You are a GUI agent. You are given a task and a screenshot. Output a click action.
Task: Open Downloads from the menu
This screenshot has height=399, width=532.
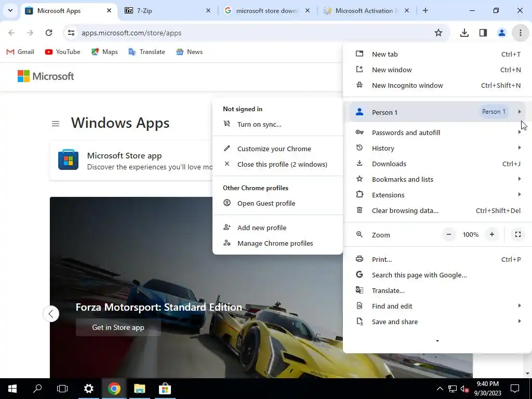tap(437, 164)
